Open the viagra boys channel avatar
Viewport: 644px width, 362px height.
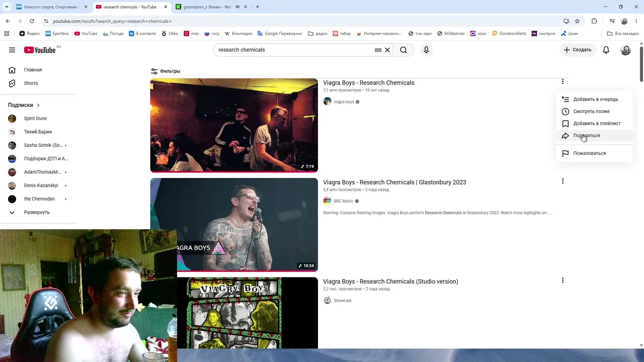tap(327, 102)
